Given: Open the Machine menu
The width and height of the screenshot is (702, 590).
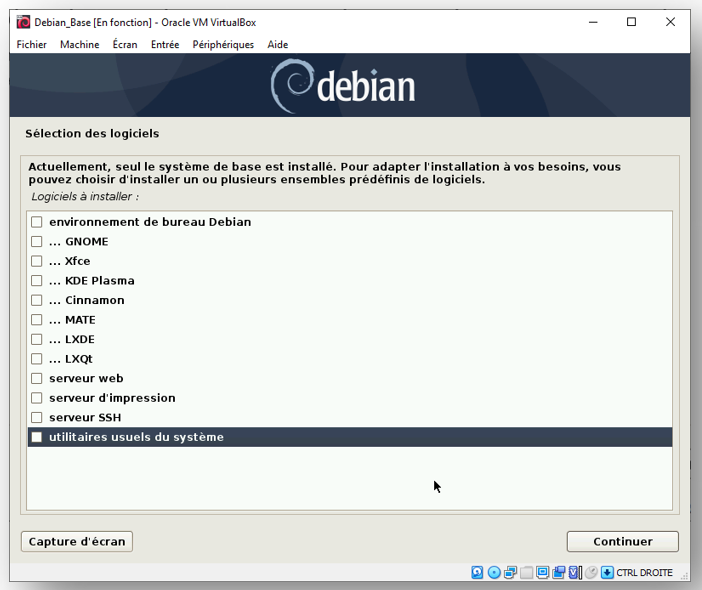Looking at the screenshot, I should (x=80, y=44).
